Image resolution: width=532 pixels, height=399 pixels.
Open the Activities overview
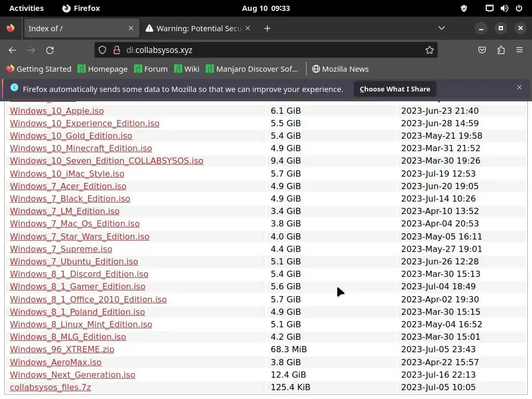(26, 8)
